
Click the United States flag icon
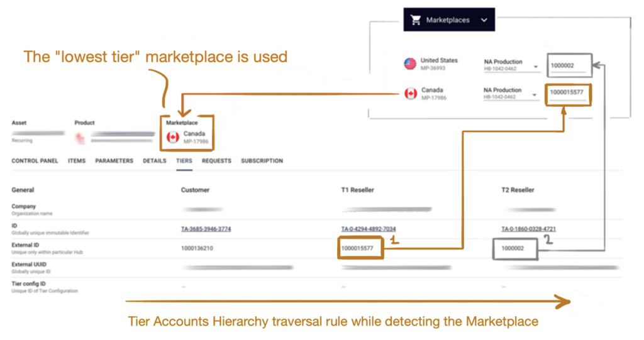click(410, 63)
